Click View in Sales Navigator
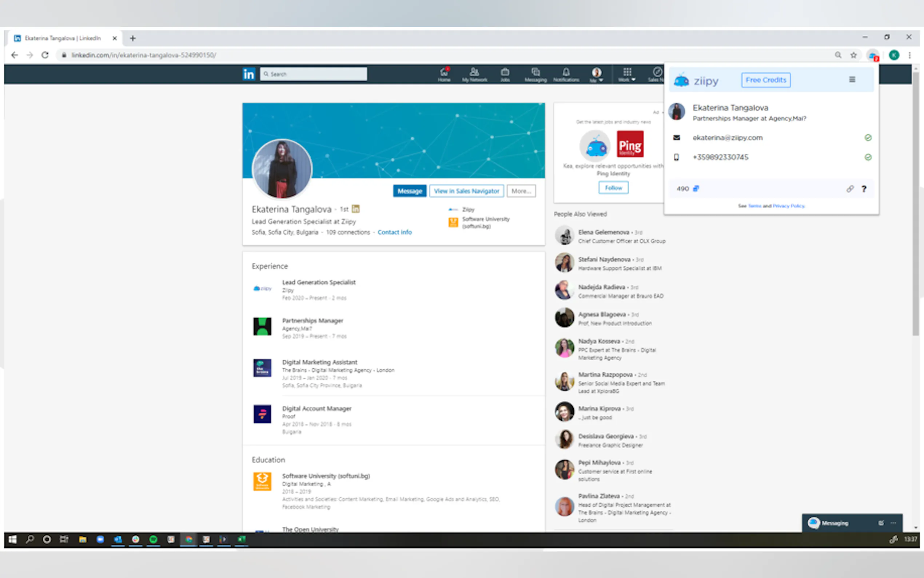924x578 pixels. tap(466, 191)
